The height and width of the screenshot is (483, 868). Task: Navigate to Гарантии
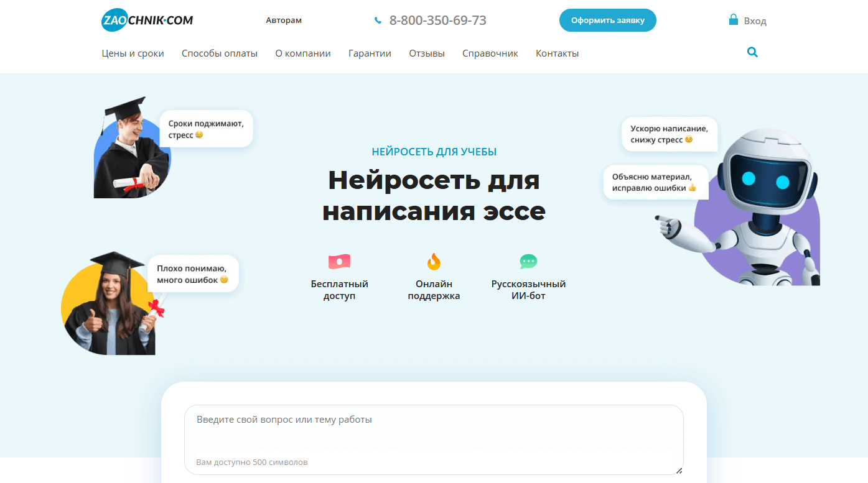pos(370,53)
